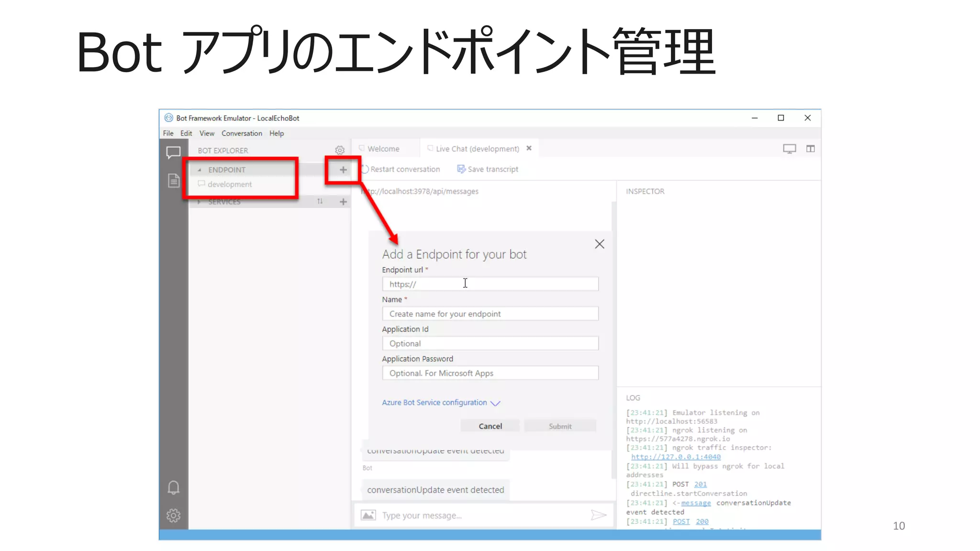This screenshot has width=980, height=551.
Task: Close the Live Chat (development) tab
Action: tap(529, 148)
